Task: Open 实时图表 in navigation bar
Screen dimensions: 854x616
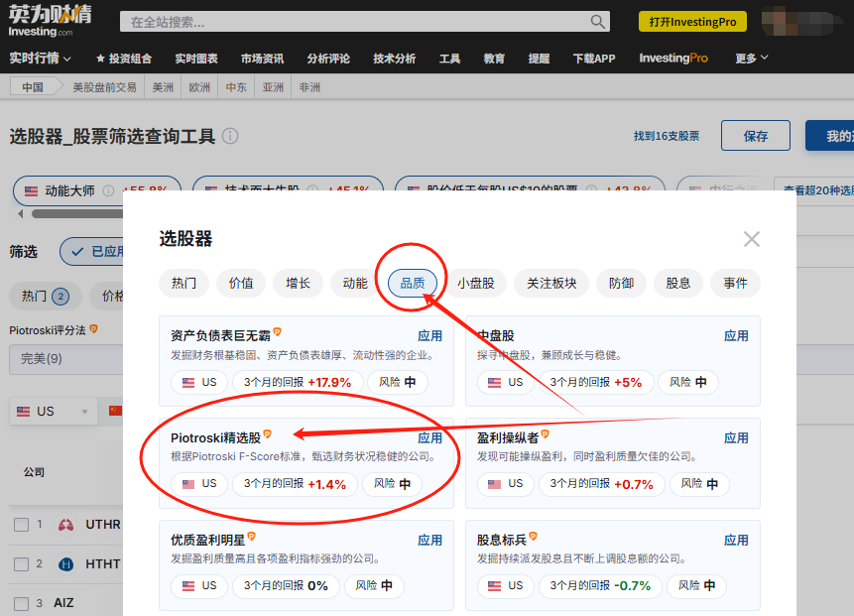Action: [x=196, y=59]
